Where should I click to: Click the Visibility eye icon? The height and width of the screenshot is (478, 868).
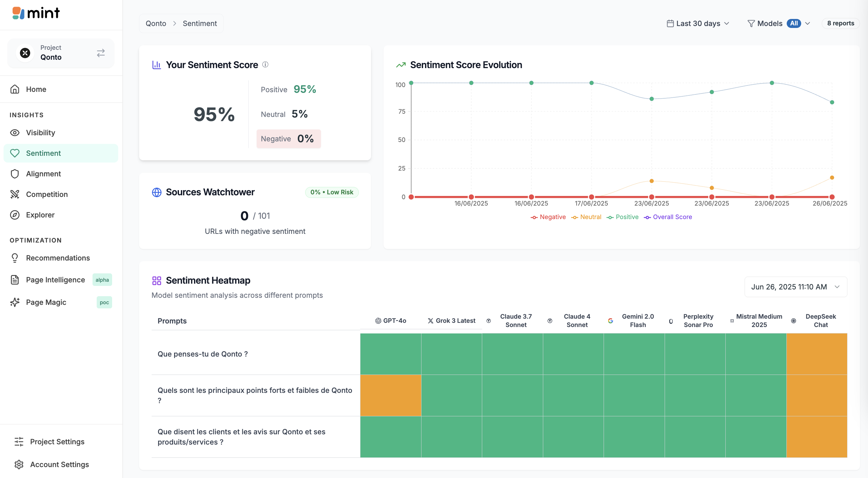15,132
